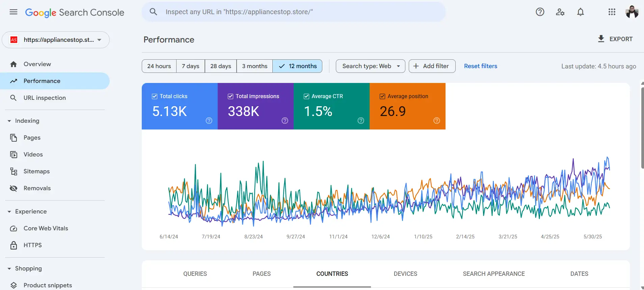Click the Reset filters link
Image resolution: width=644 pixels, height=290 pixels.
[x=480, y=66]
